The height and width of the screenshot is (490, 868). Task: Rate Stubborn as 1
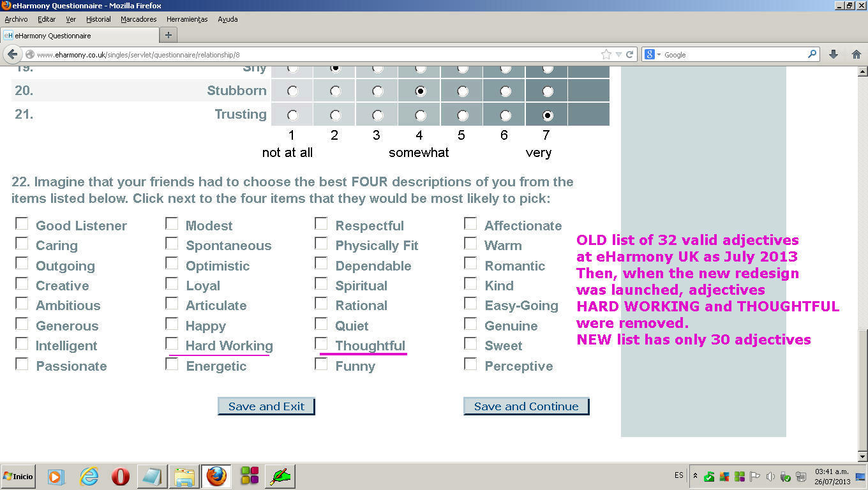click(x=292, y=91)
